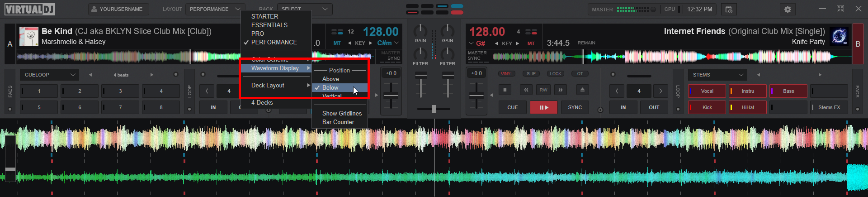Viewport: 868px width, 197px height.
Task: Open the STEMS pad page dropdown
Action: [x=718, y=75]
